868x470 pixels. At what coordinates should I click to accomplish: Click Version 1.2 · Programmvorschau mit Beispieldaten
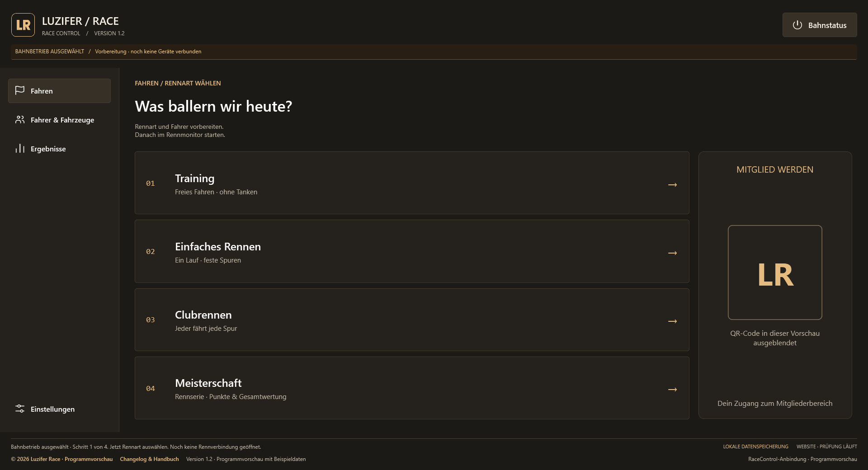click(246, 459)
